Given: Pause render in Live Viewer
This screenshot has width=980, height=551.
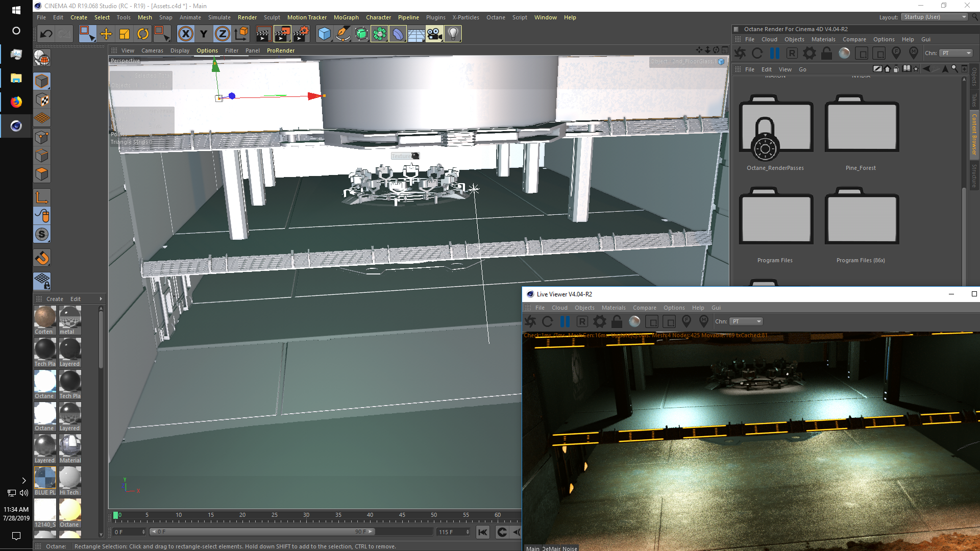Looking at the screenshot, I should coord(565,321).
